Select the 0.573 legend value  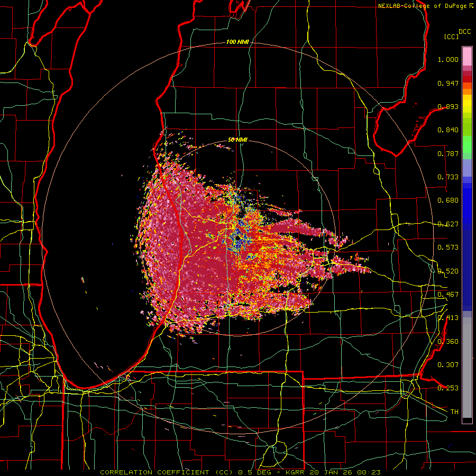click(x=448, y=248)
